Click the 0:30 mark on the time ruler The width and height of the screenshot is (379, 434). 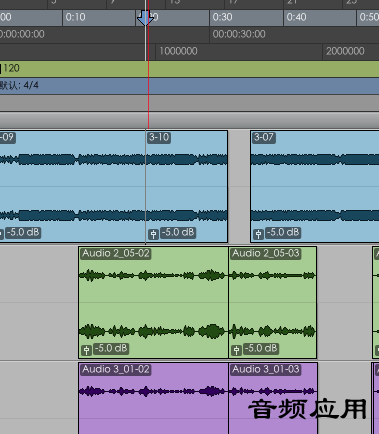(x=222, y=17)
